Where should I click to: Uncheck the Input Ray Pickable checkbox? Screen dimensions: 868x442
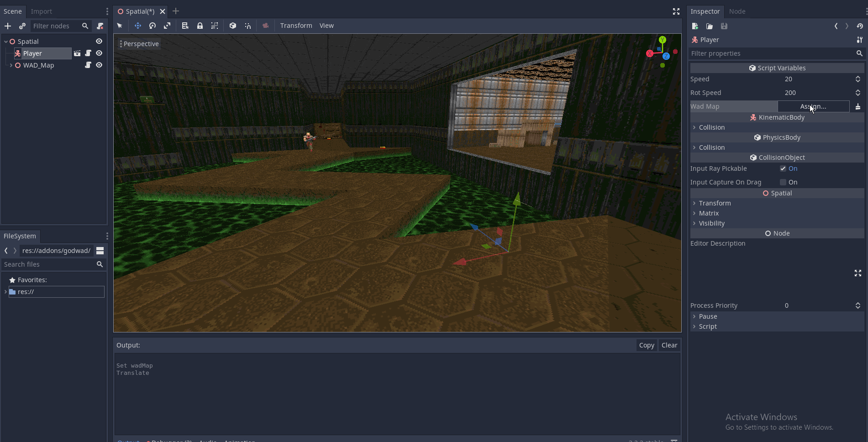[x=783, y=168]
